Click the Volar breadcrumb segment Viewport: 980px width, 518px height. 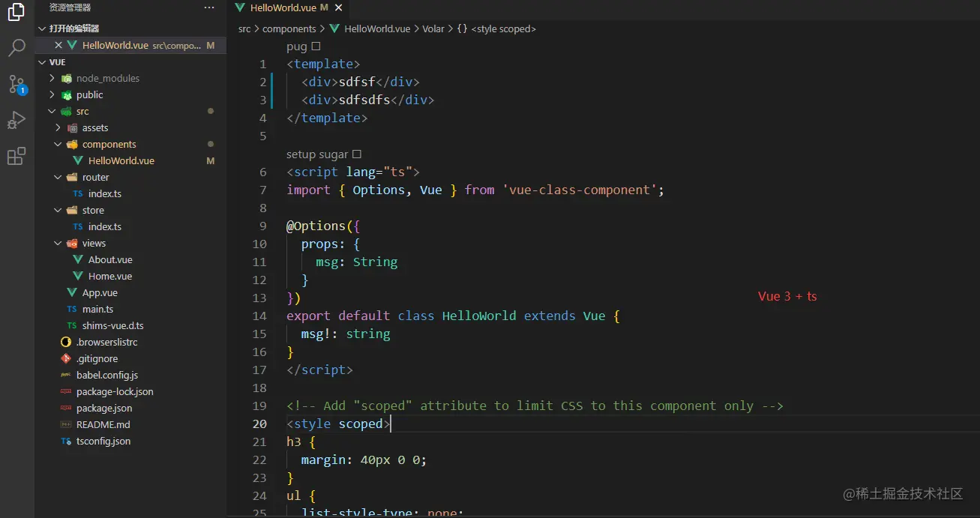click(x=433, y=28)
